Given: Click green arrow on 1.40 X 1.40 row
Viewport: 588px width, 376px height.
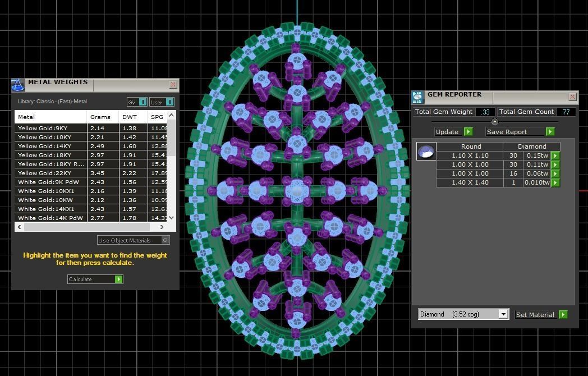Looking at the screenshot, I should [x=556, y=183].
